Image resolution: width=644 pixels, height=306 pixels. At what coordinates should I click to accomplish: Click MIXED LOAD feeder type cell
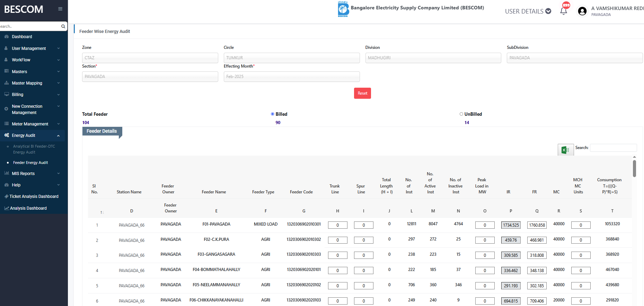point(266,224)
